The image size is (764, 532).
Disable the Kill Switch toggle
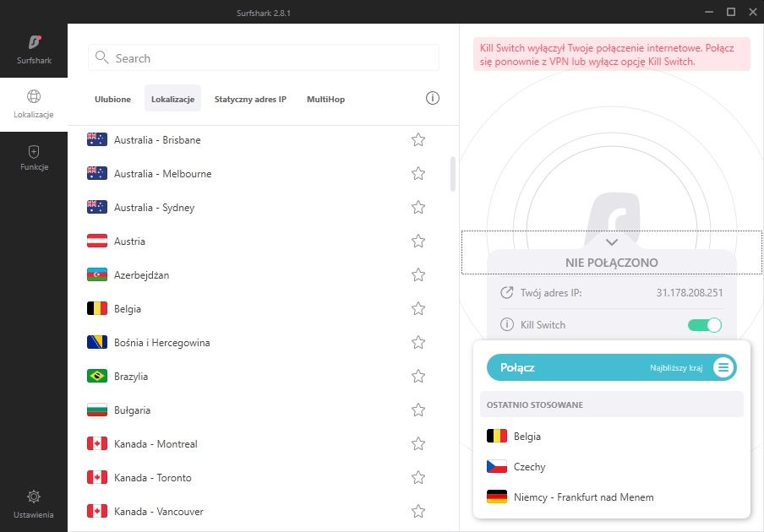(x=705, y=324)
